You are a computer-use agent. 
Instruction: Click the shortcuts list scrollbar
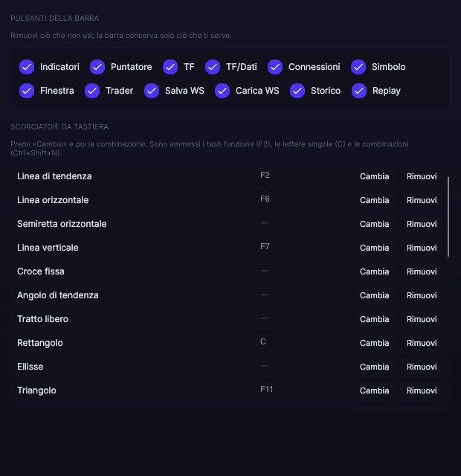448,216
